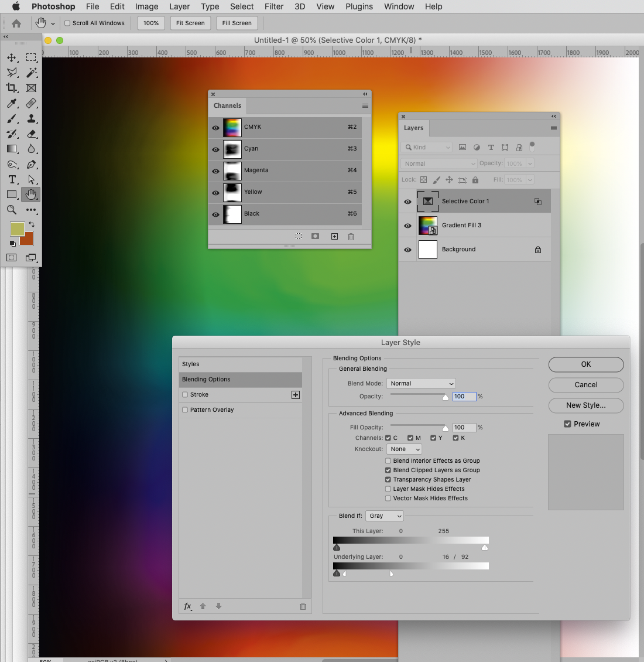
Task: Open the Blend Mode dropdown
Action: pyautogui.click(x=420, y=383)
